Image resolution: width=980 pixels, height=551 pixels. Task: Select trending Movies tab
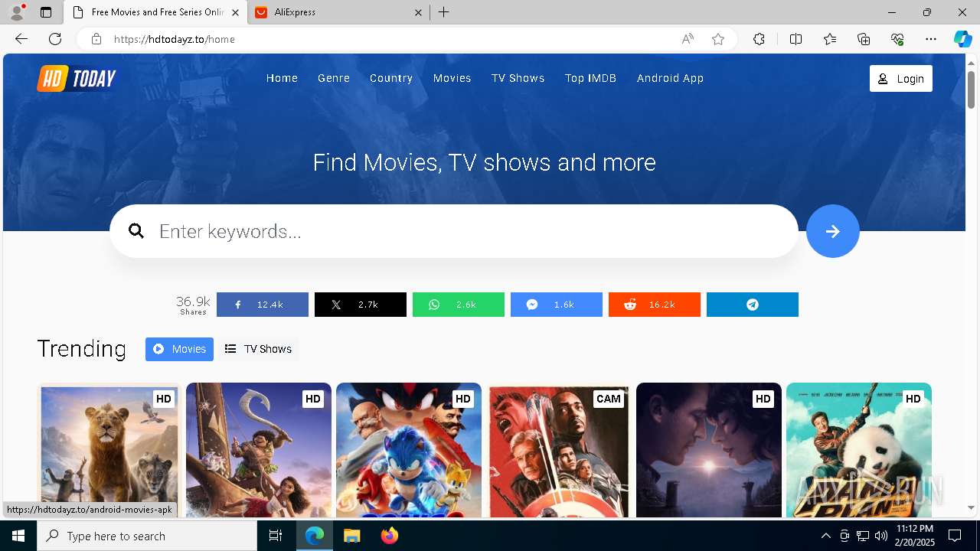(179, 349)
